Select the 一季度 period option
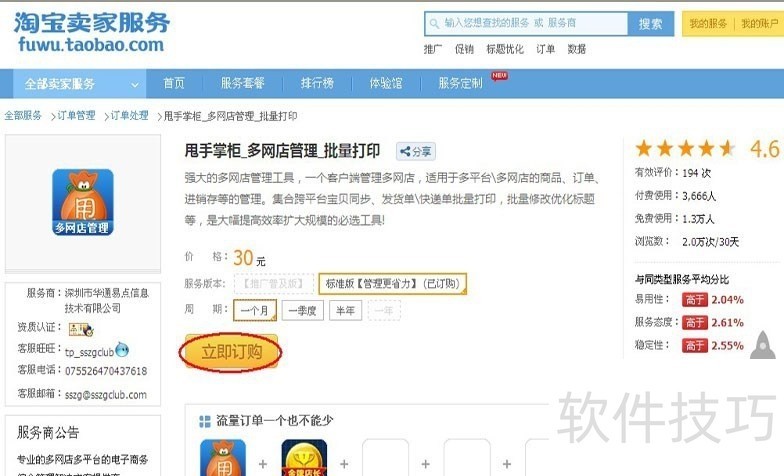The height and width of the screenshot is (476, 784). (x=302, y=310)
